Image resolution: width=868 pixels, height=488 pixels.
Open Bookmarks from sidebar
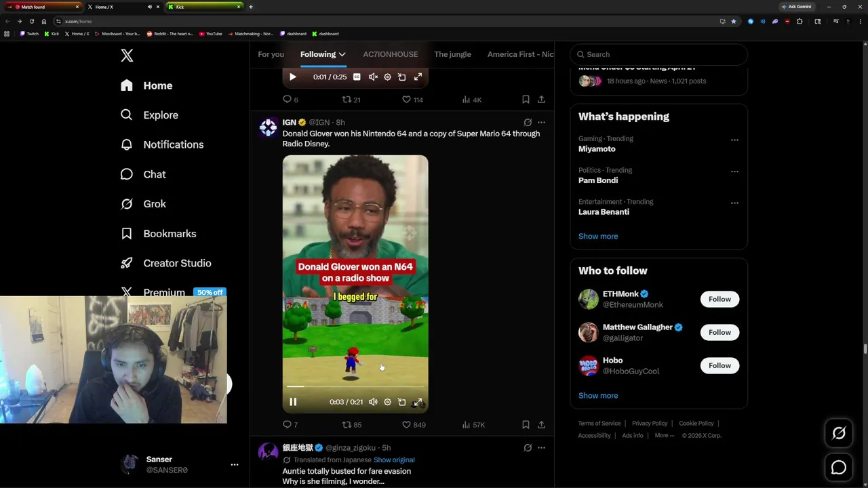[158, 234]
